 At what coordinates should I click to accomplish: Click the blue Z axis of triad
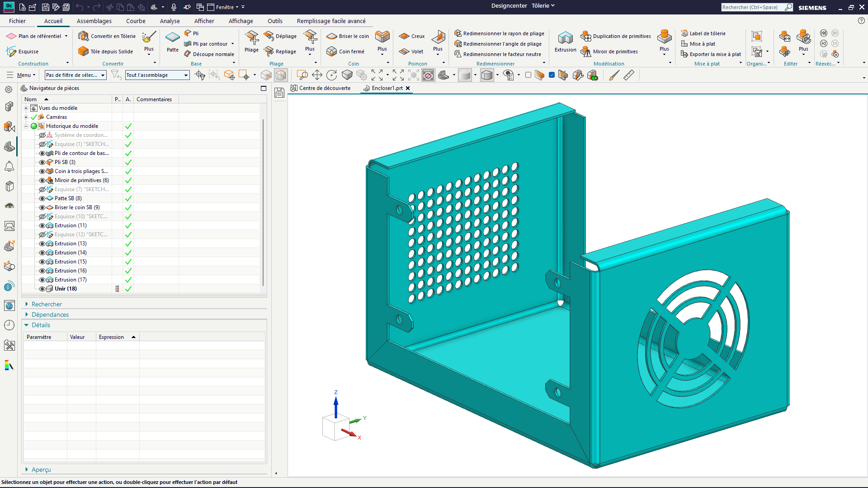point(336,406)
